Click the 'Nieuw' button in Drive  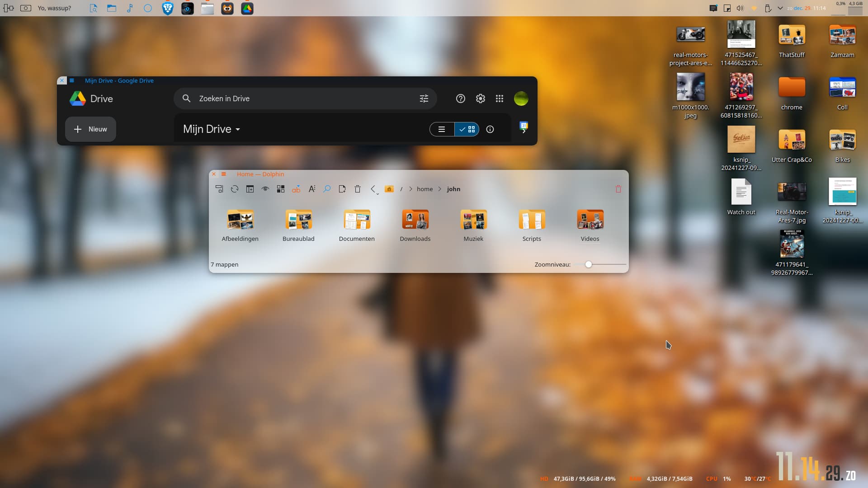(90, 129)
